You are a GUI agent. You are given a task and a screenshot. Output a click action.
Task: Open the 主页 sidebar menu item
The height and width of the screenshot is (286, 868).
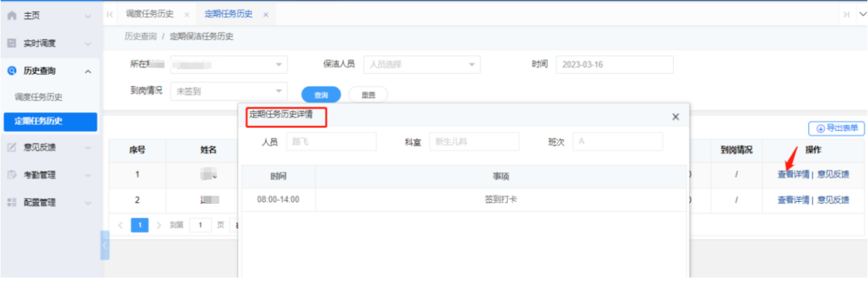pos(50,16)
